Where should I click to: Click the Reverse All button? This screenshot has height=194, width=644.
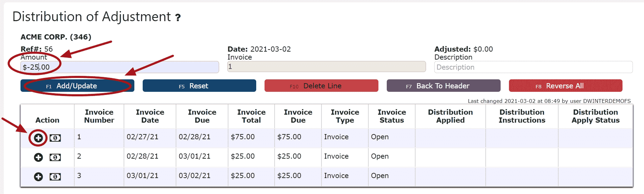pos(565,86)
